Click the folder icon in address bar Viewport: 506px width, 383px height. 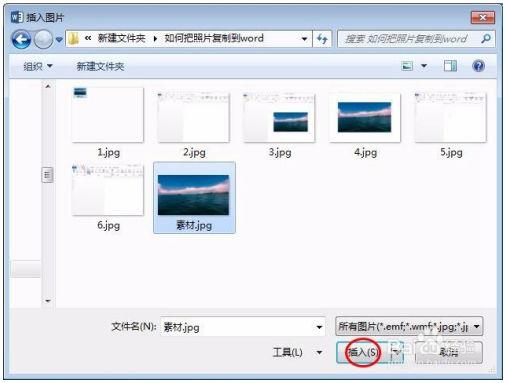coord(73,39)
